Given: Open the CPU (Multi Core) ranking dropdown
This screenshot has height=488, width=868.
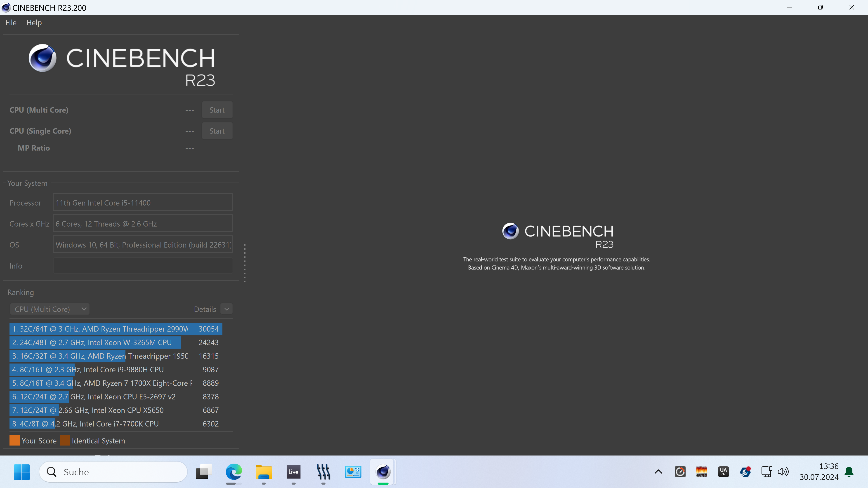Looking at the screenshot, I should tap(50, 309).
